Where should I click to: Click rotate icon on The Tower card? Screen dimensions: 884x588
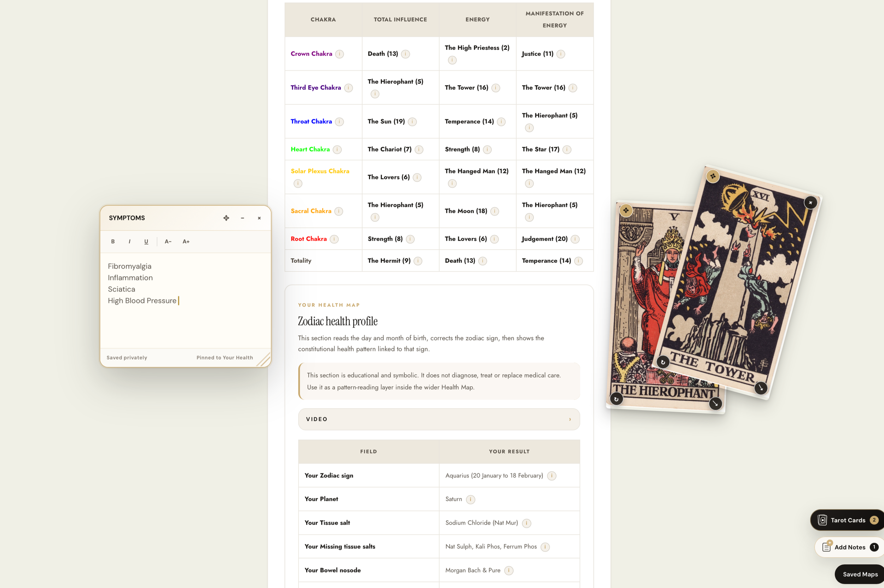[663, 362]
